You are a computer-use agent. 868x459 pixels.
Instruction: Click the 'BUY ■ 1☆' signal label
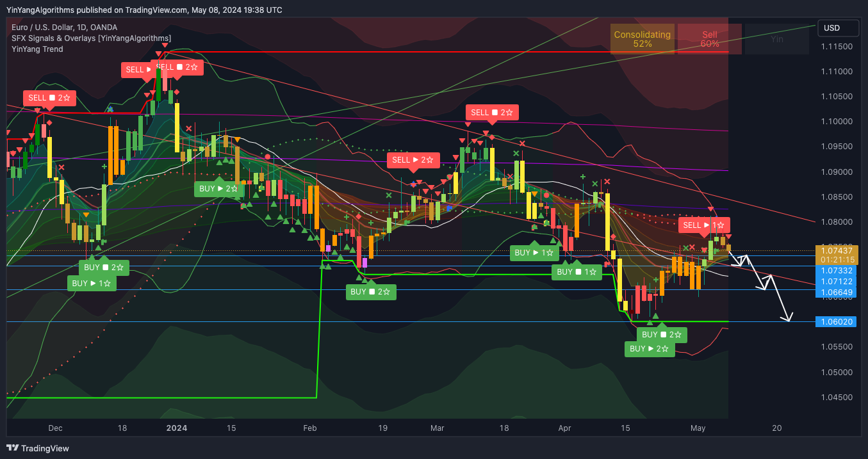coord(577,272)
